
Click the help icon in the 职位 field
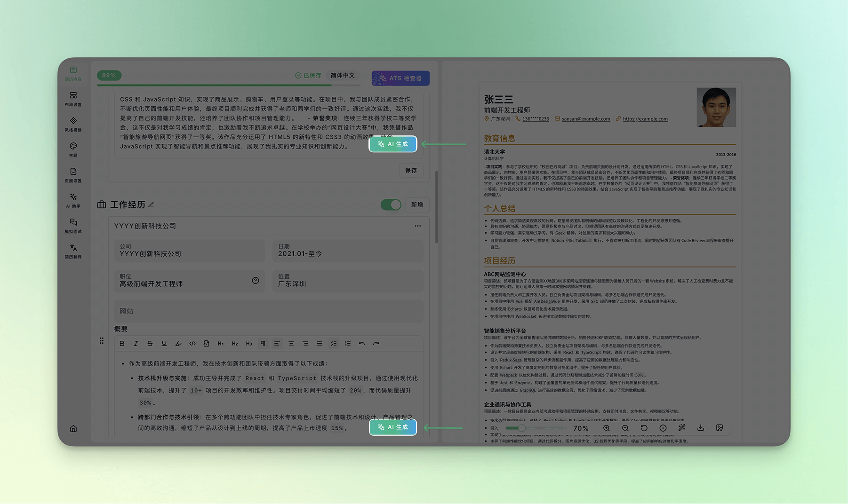click(256, 281)
